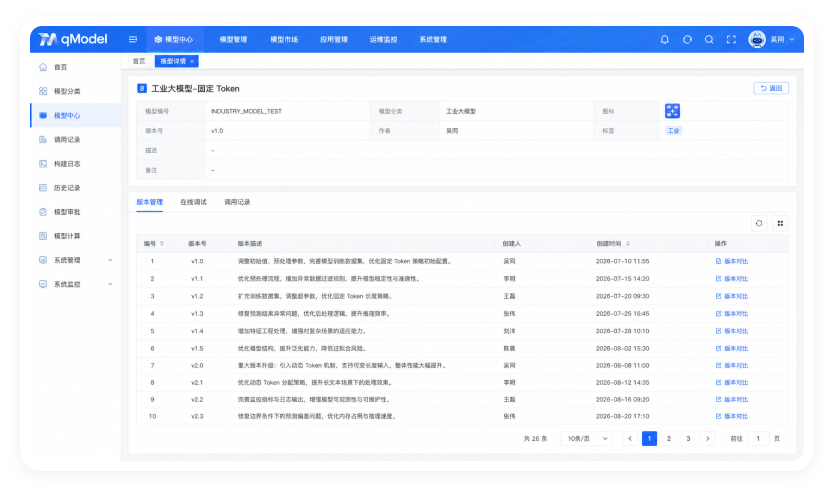This screenshot has height=495, width=834.
Task: Click the 返回 back button
Action: [771, 88]
